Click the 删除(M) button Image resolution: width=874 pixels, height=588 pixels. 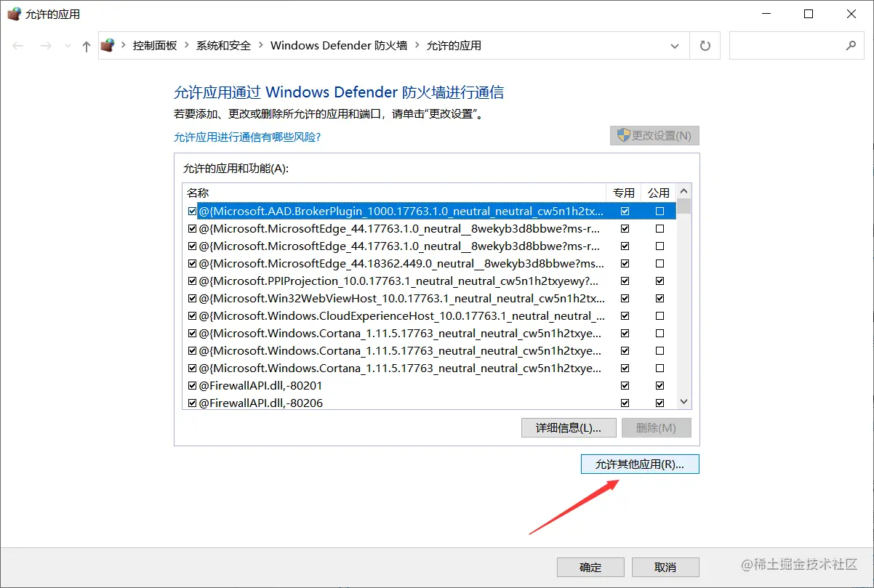pyautogui.click(x=656, y=427)
